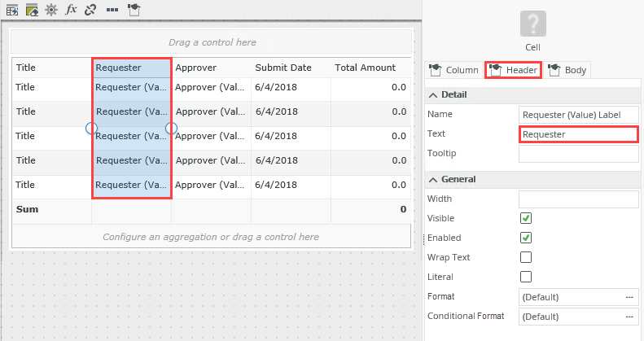Select the Total Amount column header
This screenshot has height=341, width=644.
pos(370,68)
